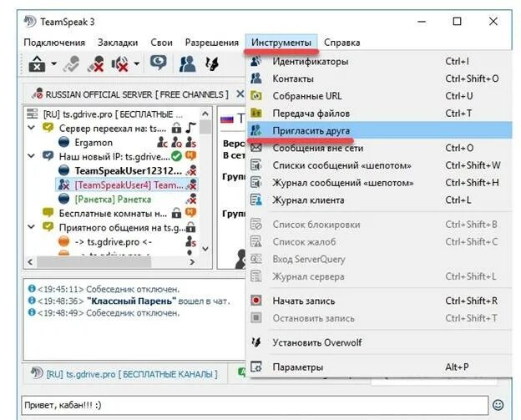Click the contacts toolbar icon

pyautogui.click(x=187, y=63)
